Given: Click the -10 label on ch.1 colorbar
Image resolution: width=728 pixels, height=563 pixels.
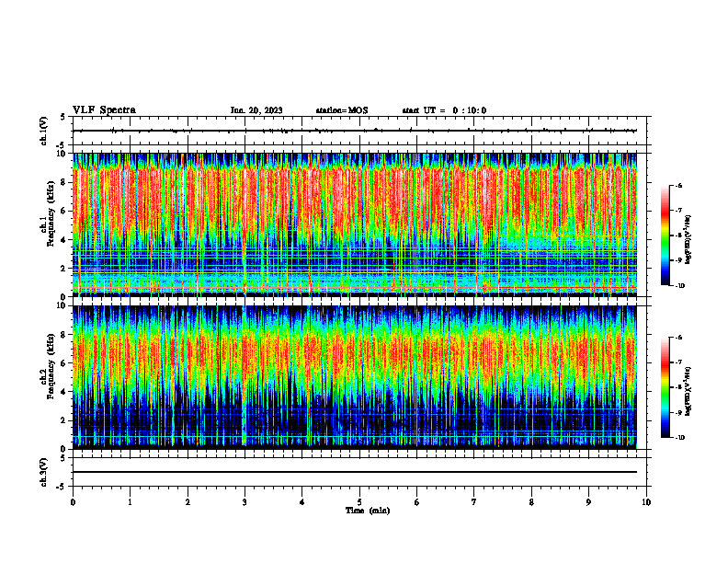Looking at the screenshot, I should pyautogui.click(x=679, y=286).
